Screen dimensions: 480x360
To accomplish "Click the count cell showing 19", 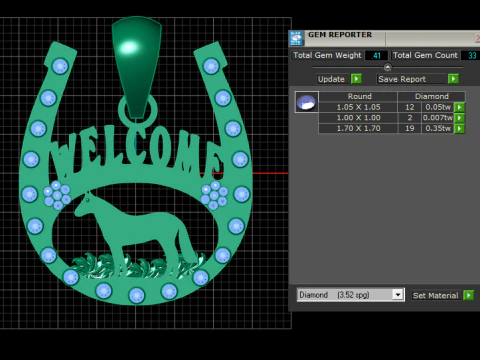I will coord(409,128).
